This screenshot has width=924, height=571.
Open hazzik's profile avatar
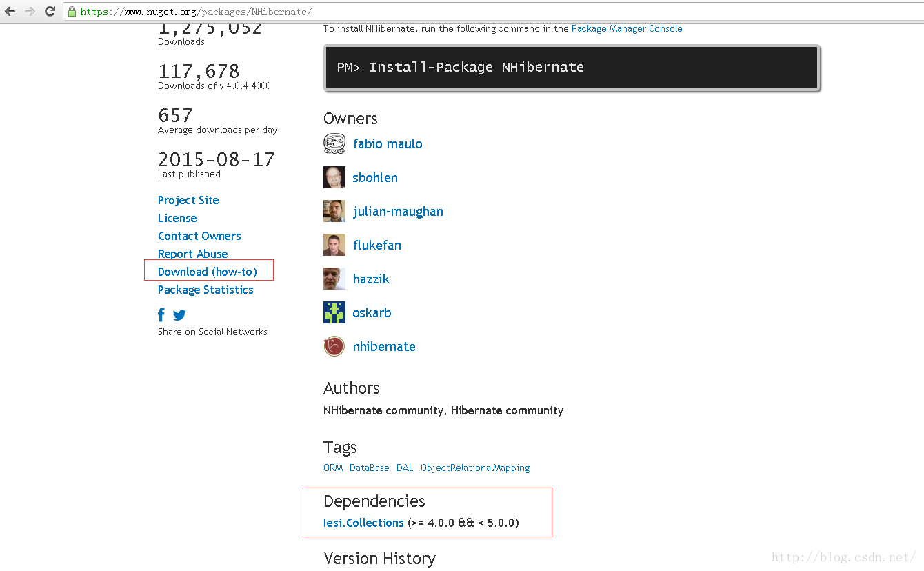[334, 279]
